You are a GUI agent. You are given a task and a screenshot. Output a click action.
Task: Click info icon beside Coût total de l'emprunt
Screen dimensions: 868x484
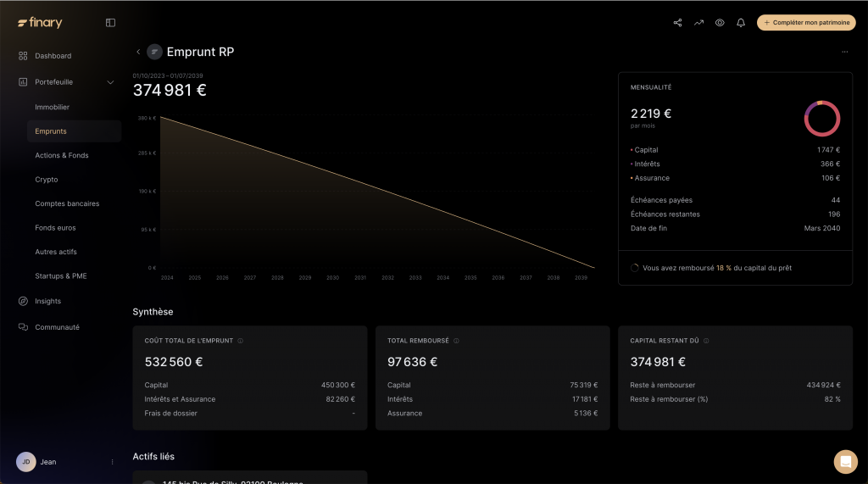[240, 341]
